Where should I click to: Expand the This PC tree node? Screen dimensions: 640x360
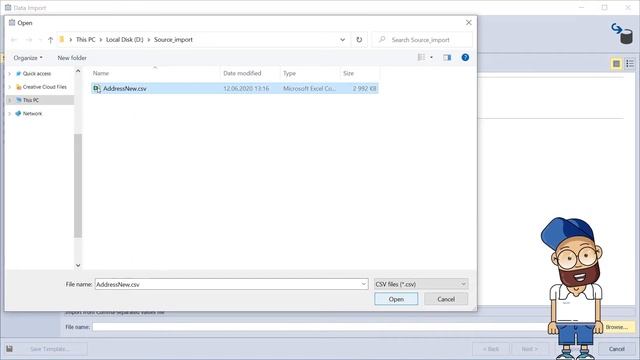coord(10,100)
